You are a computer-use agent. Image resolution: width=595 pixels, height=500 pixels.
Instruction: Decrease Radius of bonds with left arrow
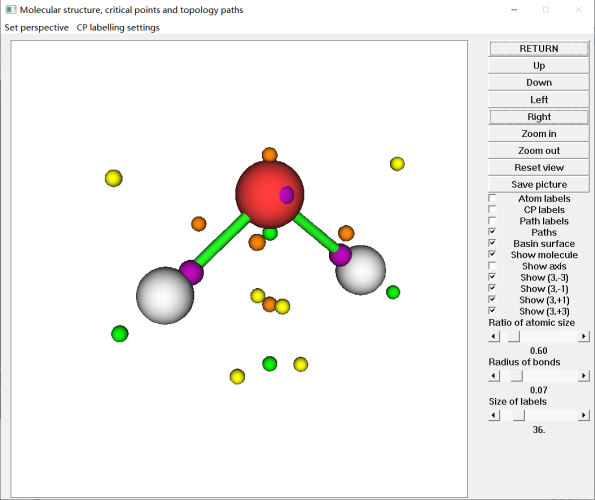point(494,376)
